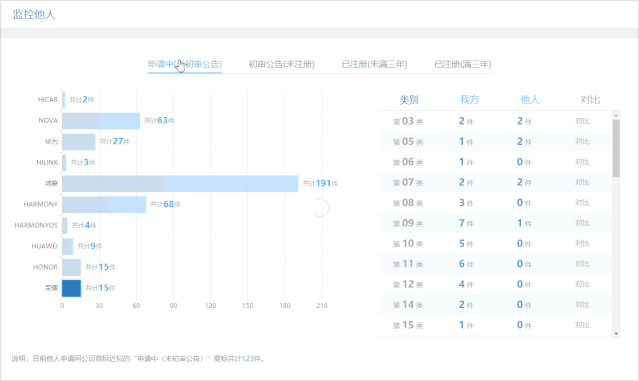Click the HUAWEI bar showing 9件

68,247
